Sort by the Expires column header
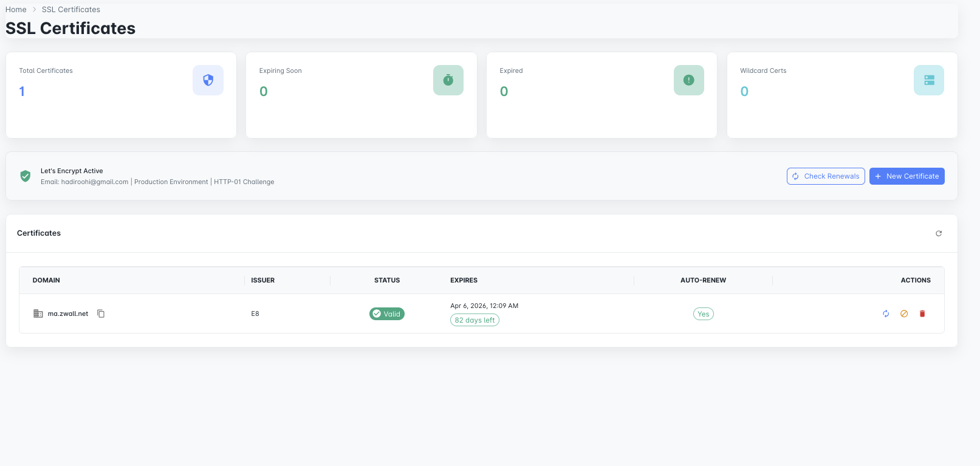 click(x=464, y=280)
